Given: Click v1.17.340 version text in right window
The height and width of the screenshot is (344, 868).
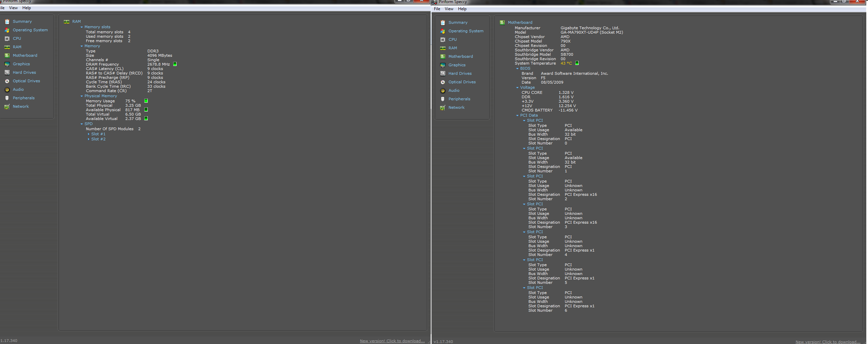Looking at the screenshot, I should click(444, 342).
